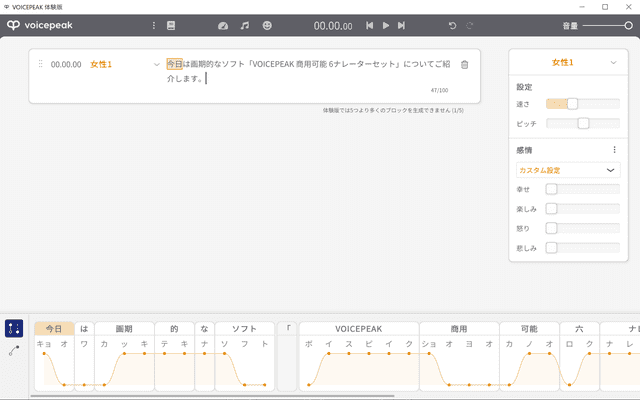Adjust the 幸せ emotion slider
Screen dimensions: 640x400
582,189
